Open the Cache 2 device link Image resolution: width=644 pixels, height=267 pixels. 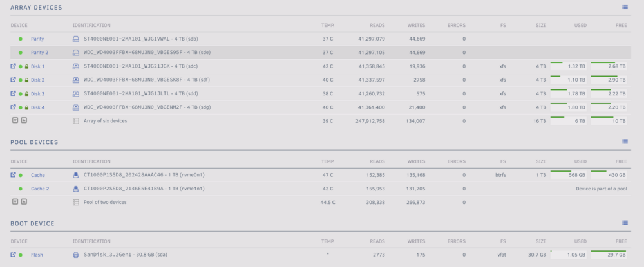(40, 189)
